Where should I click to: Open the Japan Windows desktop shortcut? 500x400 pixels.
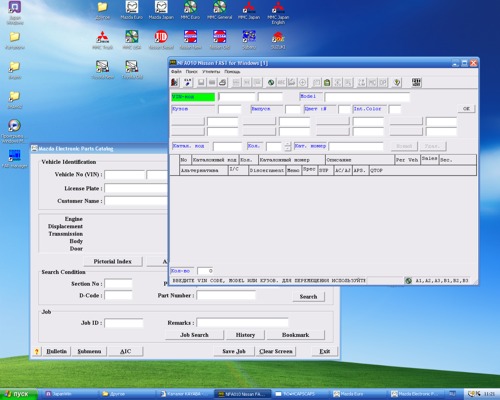tap(15, 13)
